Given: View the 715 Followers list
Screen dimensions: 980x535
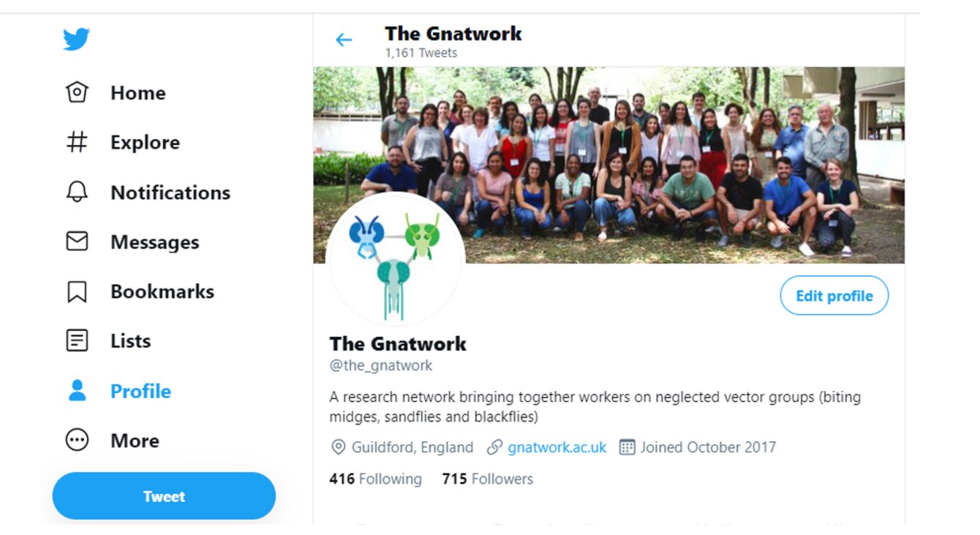Looking at the screenshot, I should pos(487,479).
